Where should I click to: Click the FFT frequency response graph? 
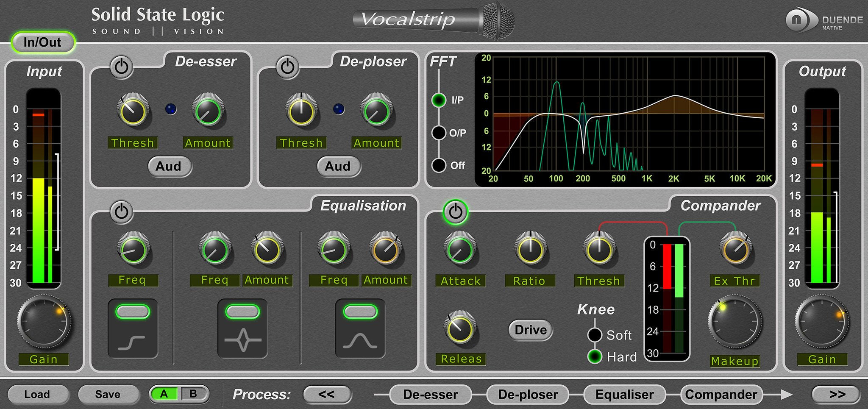point(625,120)
